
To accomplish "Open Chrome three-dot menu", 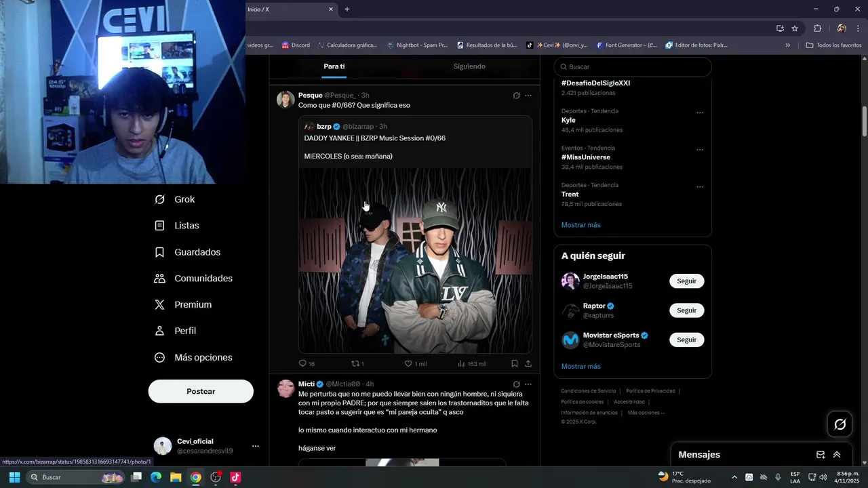I will click(858, 28).
